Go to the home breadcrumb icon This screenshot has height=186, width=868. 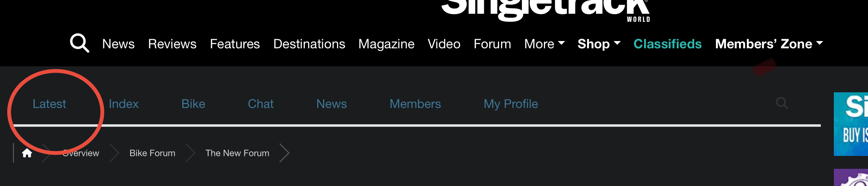tap(27, 153)
